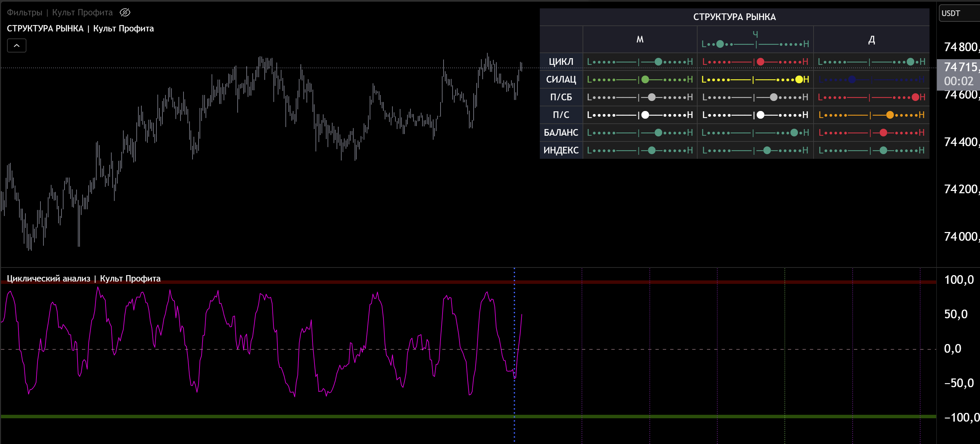Image resolution: width=980 pixels, height=444 pixels.
Task: Click the М column header in the table
Action: point(639,39)
